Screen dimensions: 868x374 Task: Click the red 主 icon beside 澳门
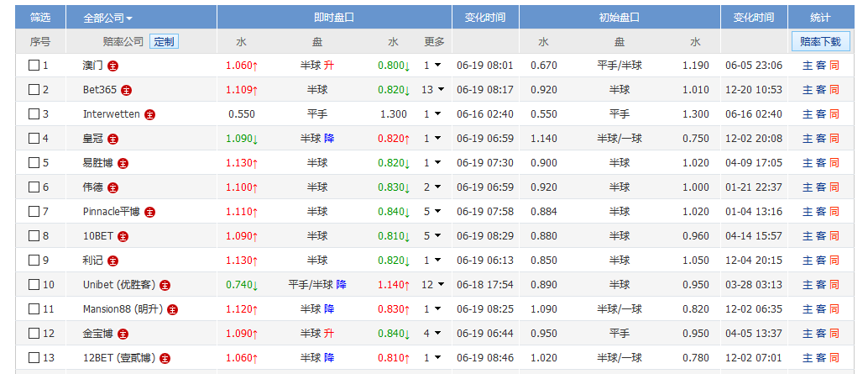pyautogui.click(x=112, y=66)
